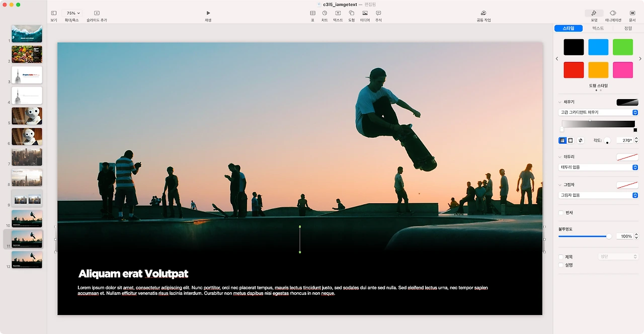Open the 고급 그라디언트 채우기 dropdown
The height and width of the screenshot is (334, 644).
[x=598, y=113]
